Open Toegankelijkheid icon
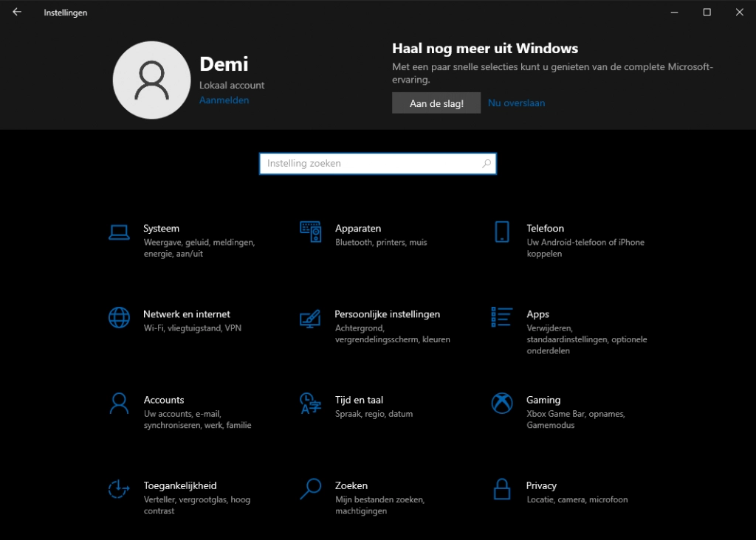756x540 pixels. 119,489
